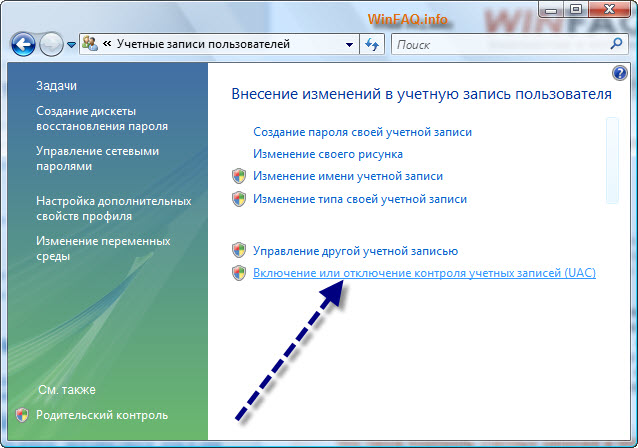Minimize the window

pos(551,10)
